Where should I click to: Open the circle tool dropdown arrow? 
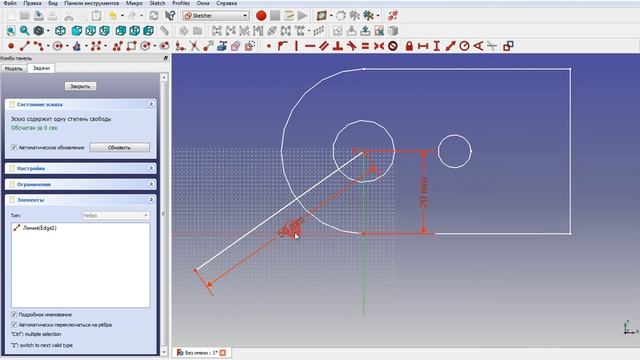(x=67, y=46)
